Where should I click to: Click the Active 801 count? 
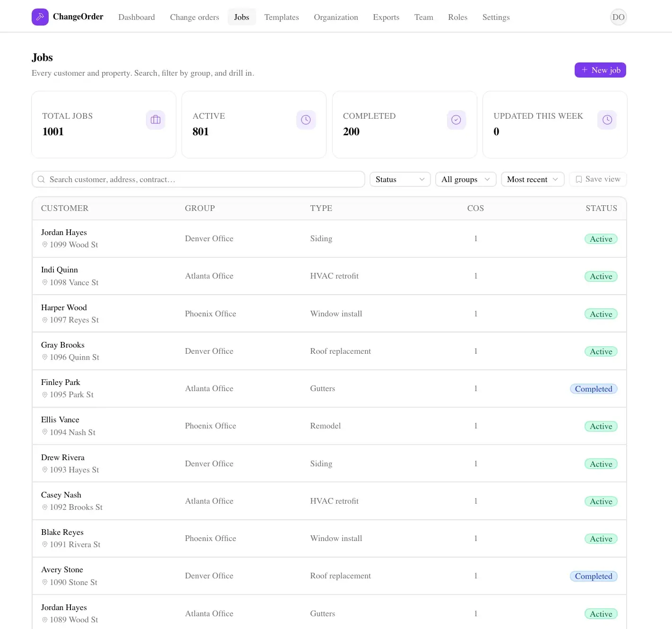200,131
